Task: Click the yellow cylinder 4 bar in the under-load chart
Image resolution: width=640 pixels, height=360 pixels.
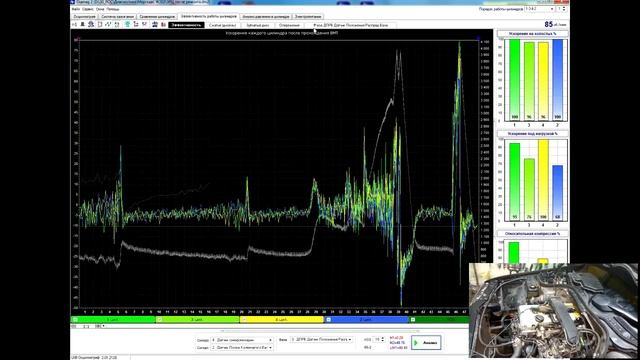Action: tap(543, 180)
